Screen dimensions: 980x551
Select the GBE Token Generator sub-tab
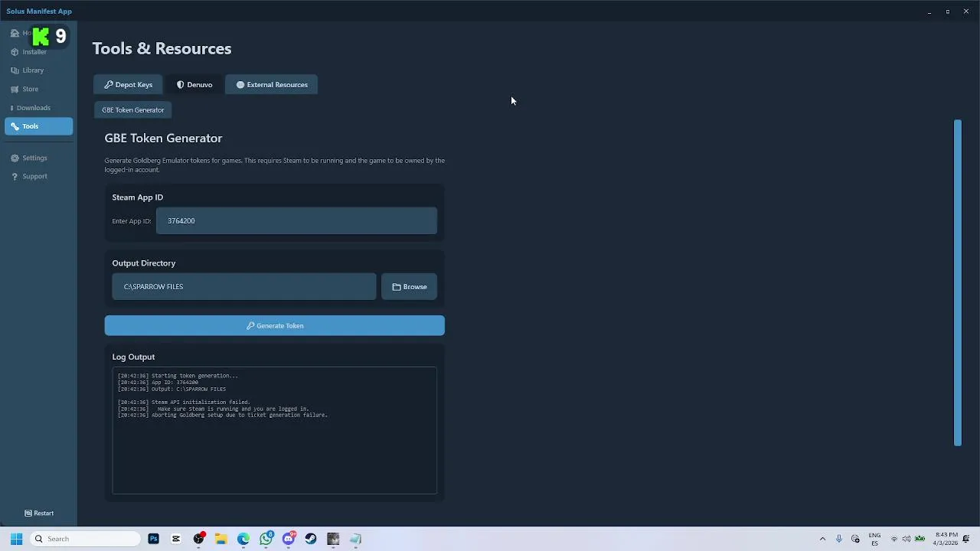click(133, 110)
